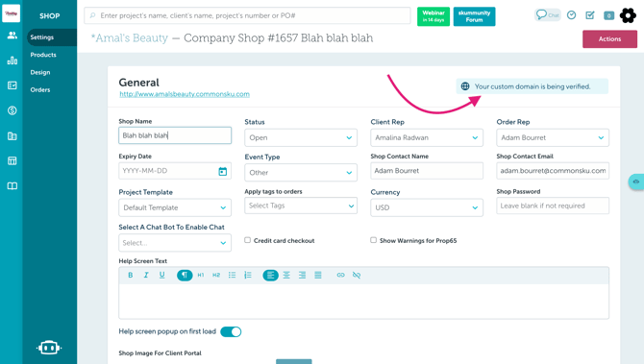Open the Client Rep dropdown

(x=427, y=137)
